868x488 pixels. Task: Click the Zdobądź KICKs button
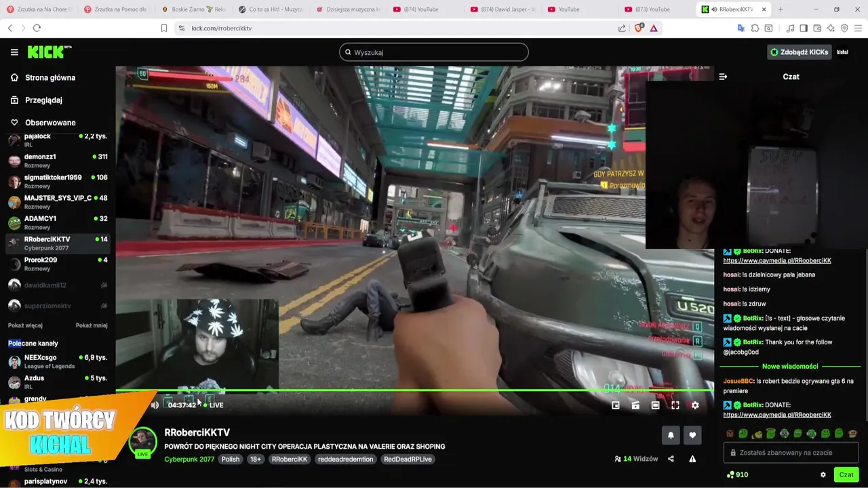[x=799, y=52]
